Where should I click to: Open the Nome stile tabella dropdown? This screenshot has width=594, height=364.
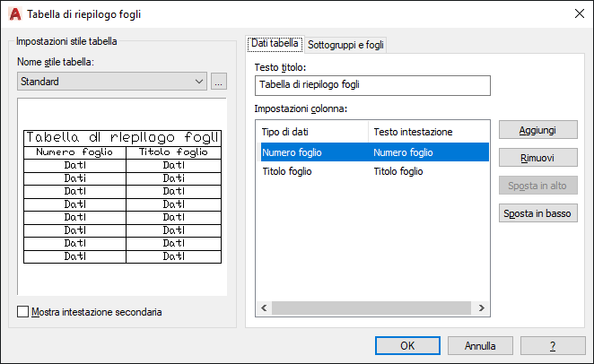[112, 82]
